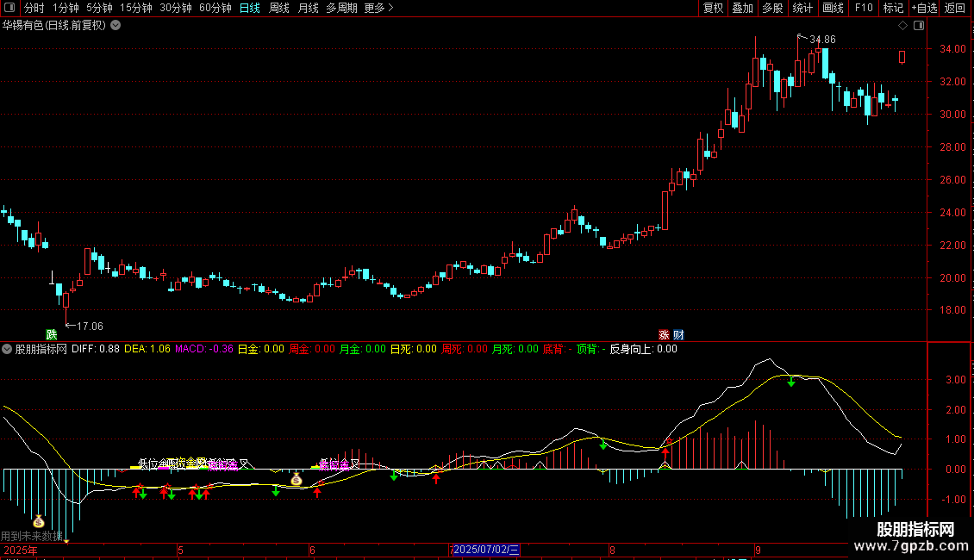974x560 pixels.
Task: Click the 17.06 low price label
Action: click(x=90, y=326)
